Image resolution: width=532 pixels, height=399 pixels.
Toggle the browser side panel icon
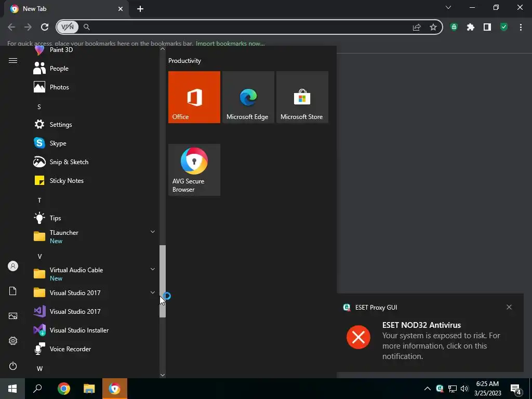coord(487,27)
